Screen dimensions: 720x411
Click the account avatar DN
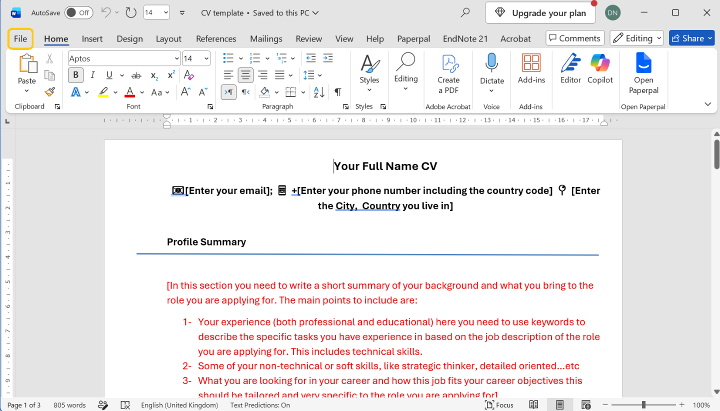612,13
